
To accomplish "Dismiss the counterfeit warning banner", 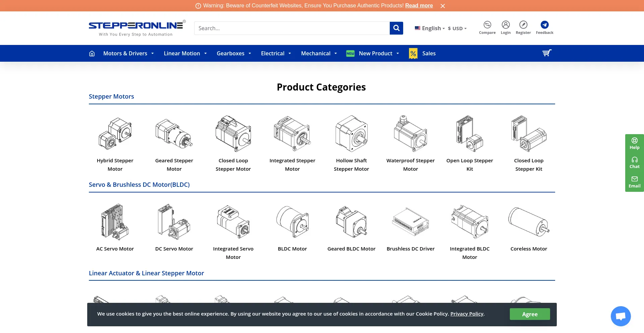I will click(443, 6).
